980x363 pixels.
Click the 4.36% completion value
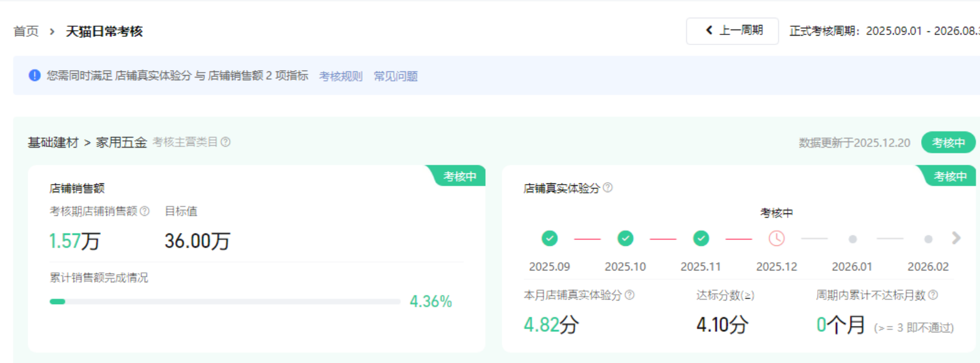[431, 302]
